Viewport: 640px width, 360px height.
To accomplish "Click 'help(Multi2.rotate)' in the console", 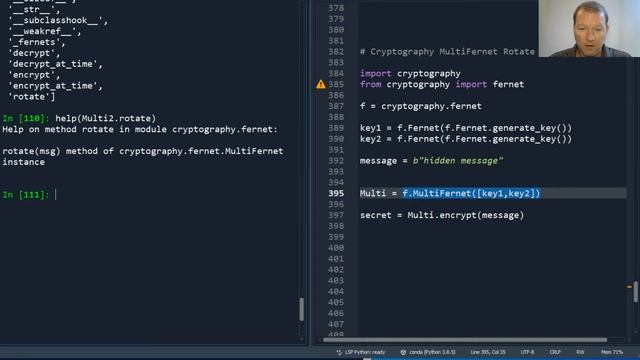I will click(x=105, y=118).
